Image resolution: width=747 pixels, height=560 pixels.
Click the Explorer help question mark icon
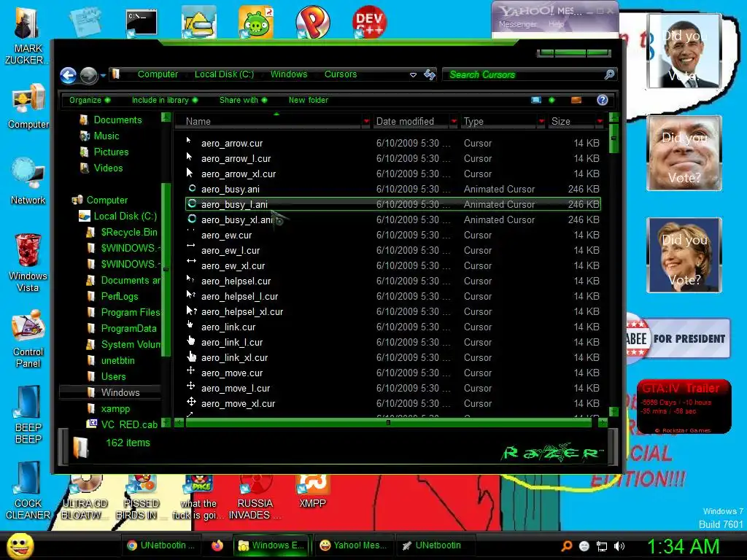(x=602, y=100)
